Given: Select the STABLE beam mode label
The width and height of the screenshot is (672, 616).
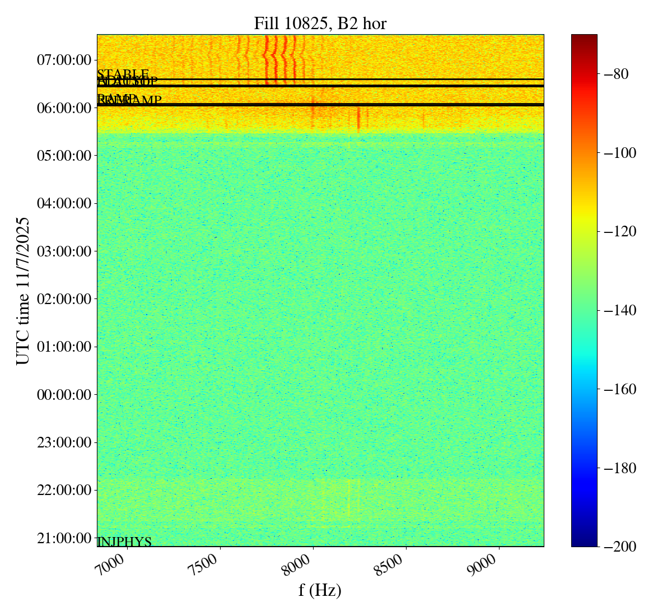Looking at the screenshot, I should click(x=123, y=74).
